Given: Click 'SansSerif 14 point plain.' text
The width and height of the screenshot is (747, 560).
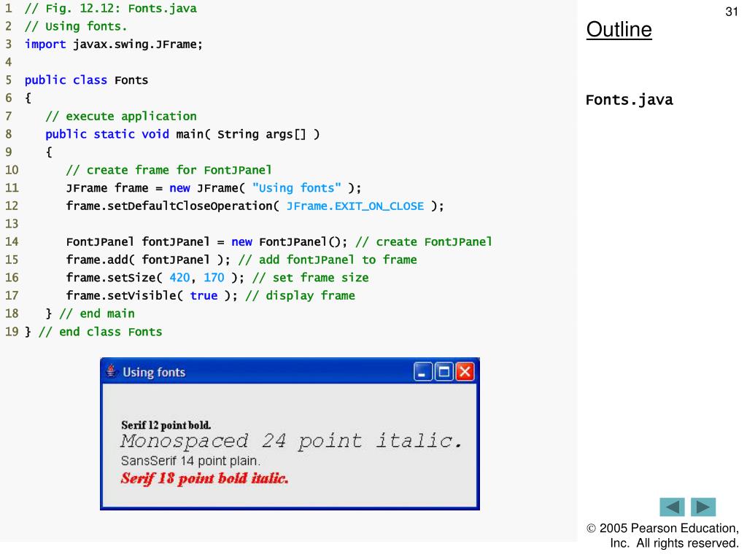Looking at the screenshot, I should (x=190, y=461).
